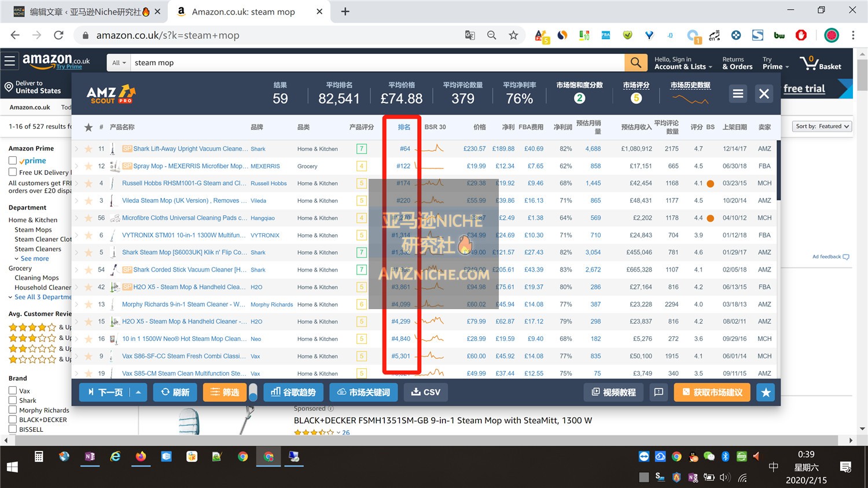The image size is (868, 488).
Task: Click the zoom magnifier icon in the address bar
Action: click(x=491, y=35)
